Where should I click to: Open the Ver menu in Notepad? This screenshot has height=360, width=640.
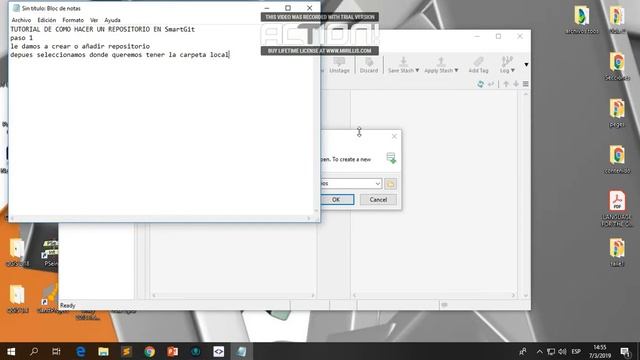click(94, 20)
